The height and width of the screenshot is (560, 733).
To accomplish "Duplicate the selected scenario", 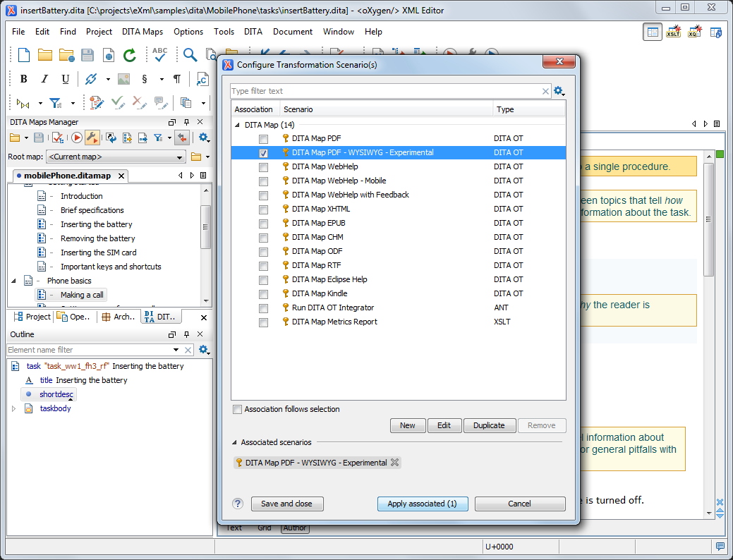I will pos(489,425).
